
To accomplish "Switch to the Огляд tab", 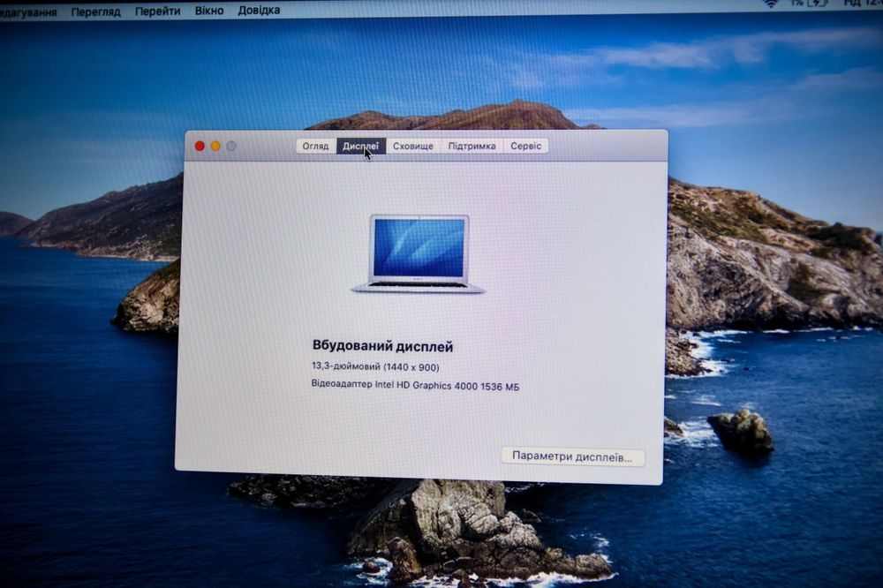I will click(x=315, y=146).
